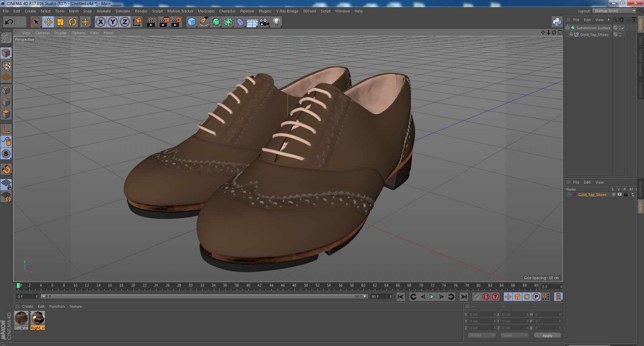Click frame 30 on the timeline ruler
This screenshot has height=346, width=644.
pos(190,286)
